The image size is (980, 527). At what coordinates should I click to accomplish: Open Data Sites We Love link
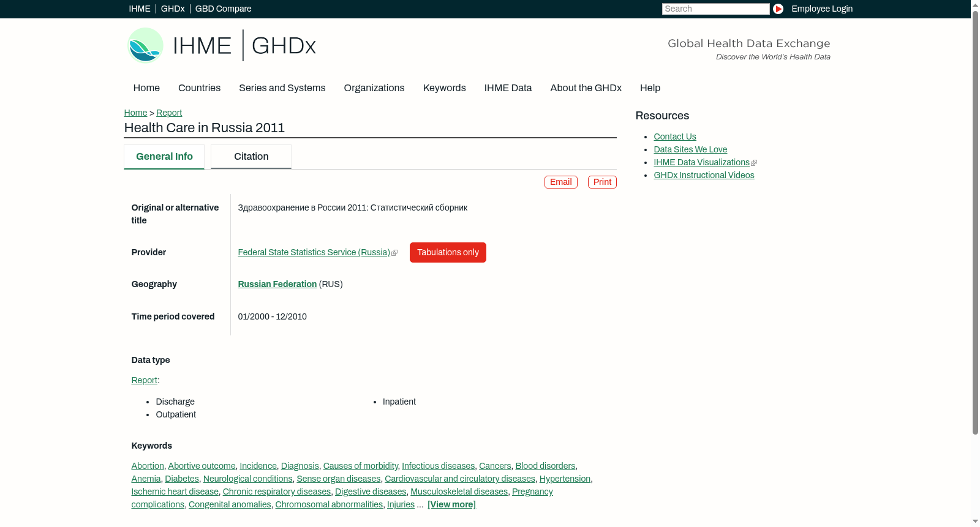[690, 149]
